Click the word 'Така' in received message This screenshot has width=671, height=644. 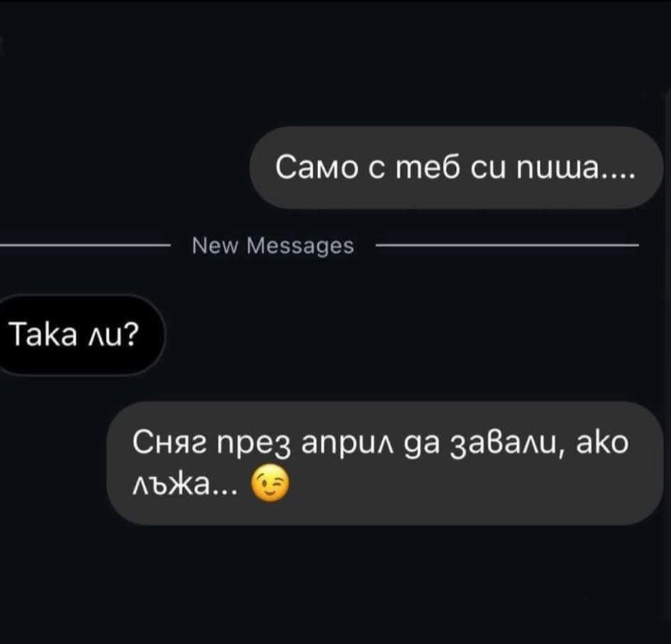click(x=43, y=334)
